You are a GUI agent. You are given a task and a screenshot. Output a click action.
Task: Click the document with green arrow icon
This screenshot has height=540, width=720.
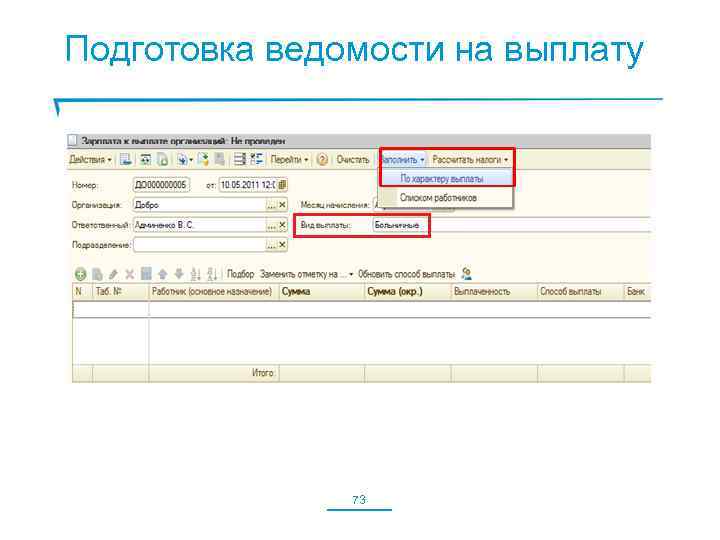click(203, 159)
